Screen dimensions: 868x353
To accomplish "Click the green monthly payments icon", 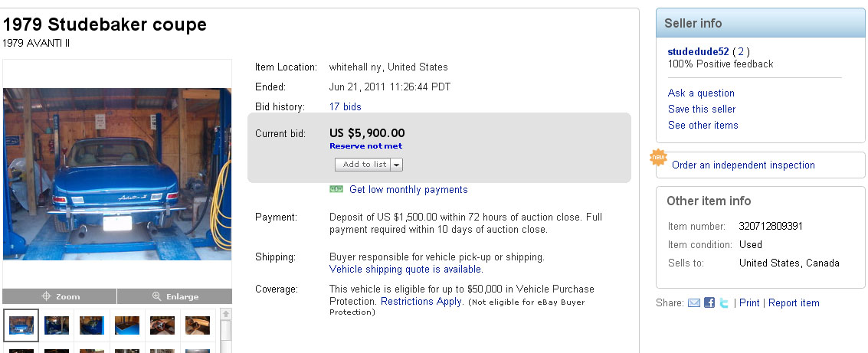I will tap(336, 189).
